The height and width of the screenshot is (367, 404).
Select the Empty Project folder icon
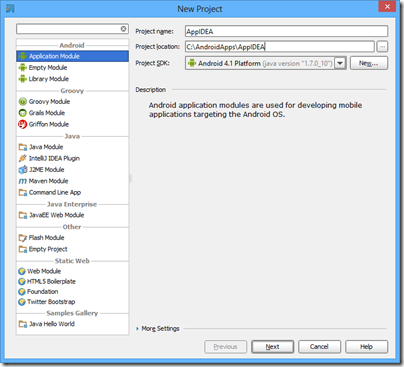coord(23,249)
